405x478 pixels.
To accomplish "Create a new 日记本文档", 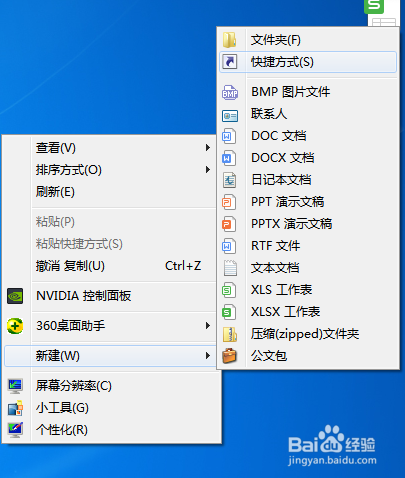I will tap(308, 180).
